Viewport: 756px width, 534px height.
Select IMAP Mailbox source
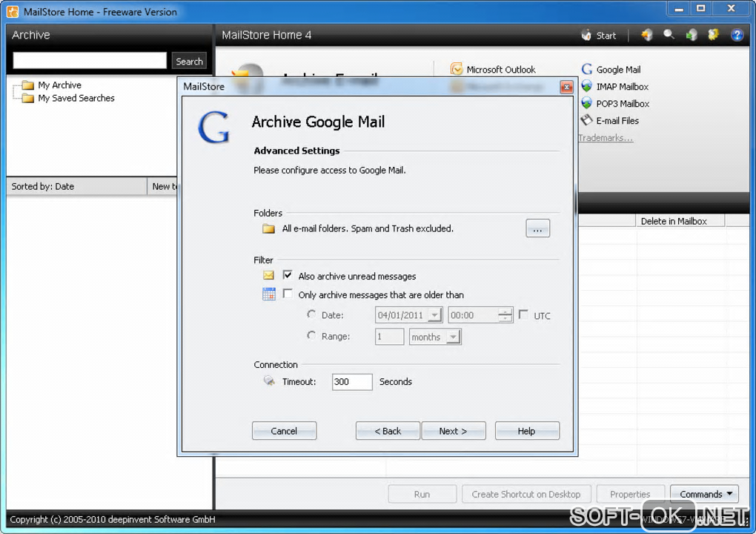[x=622, y=87]
